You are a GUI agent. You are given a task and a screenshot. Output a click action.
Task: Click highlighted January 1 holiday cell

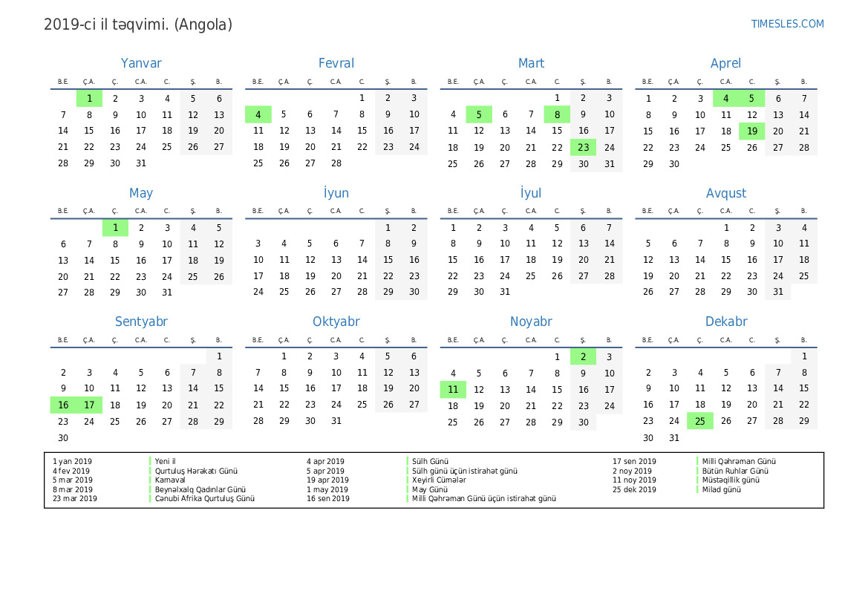(x=89, y=99)
